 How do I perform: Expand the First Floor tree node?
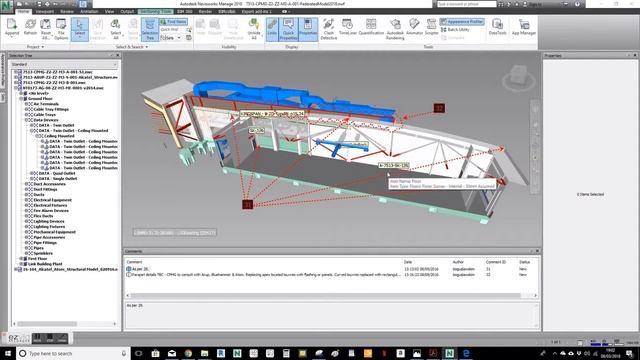pyautogui.click(x=21, y=258)
